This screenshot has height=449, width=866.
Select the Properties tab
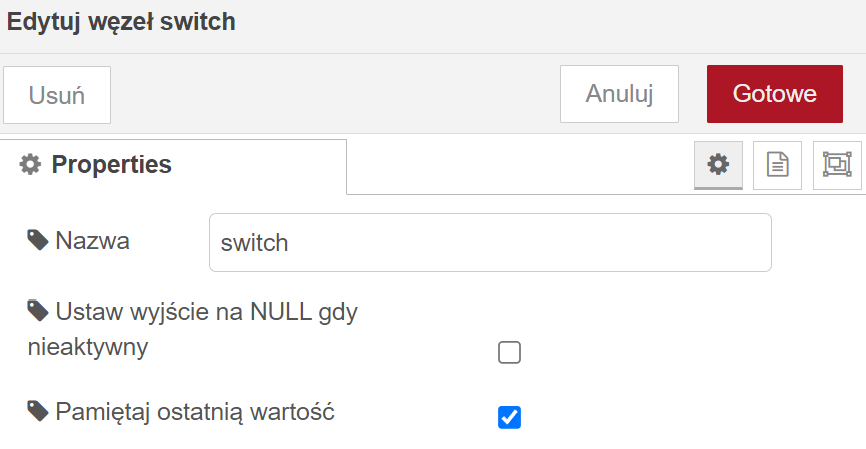(x=173, y=165)
